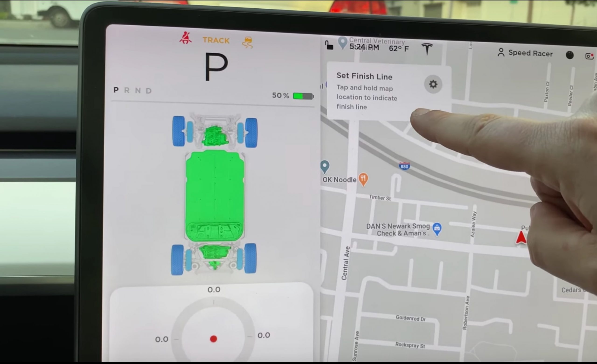The width and height of the screenshot is (597, 364).
Task: Select the TRACK tab label
Action: point(216,40)
